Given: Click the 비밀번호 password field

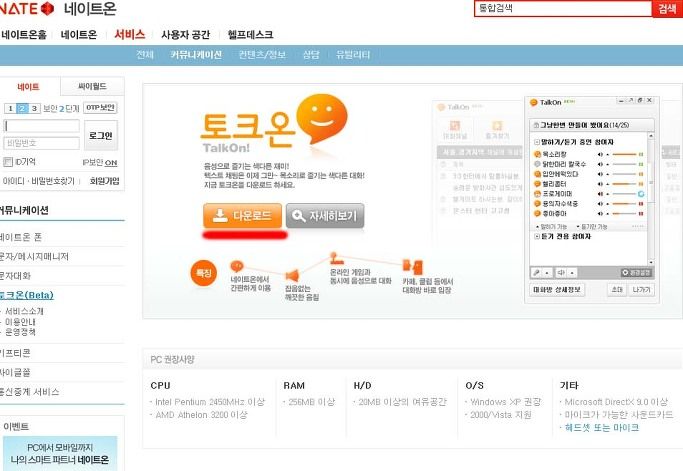Looking at the screenshot, I should [x=41, y=143].
